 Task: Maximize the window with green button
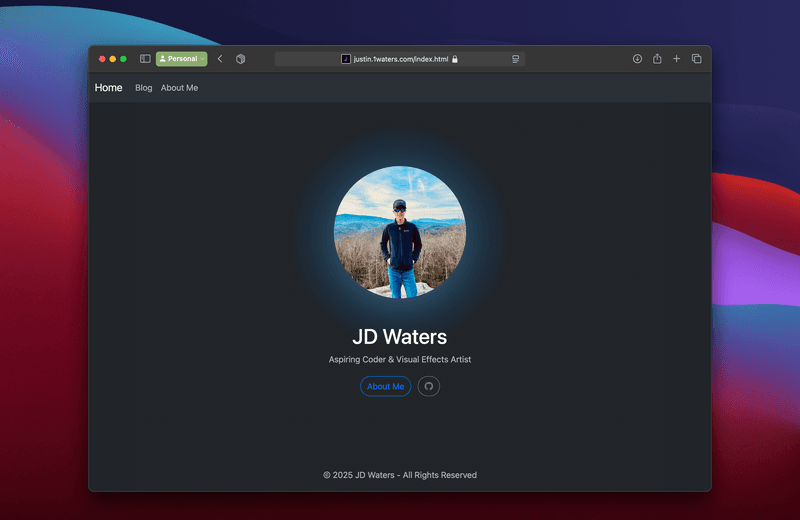(123, 59)
